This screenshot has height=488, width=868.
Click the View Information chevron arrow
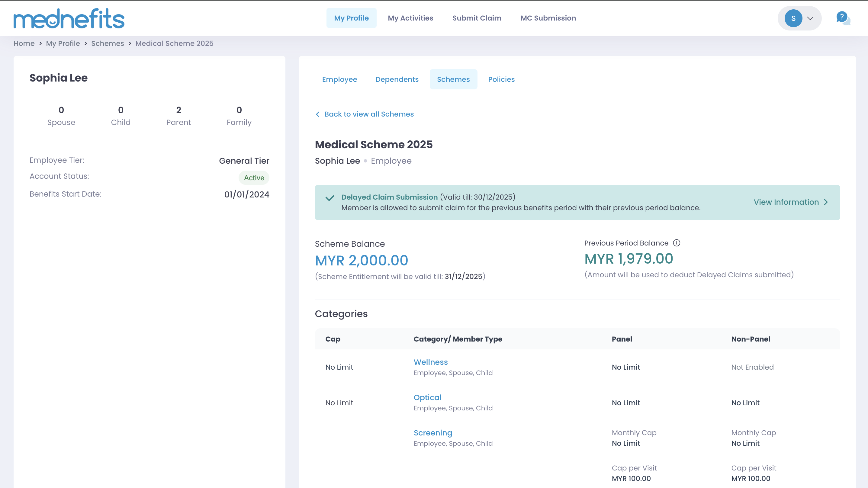[x=826, y=202]
